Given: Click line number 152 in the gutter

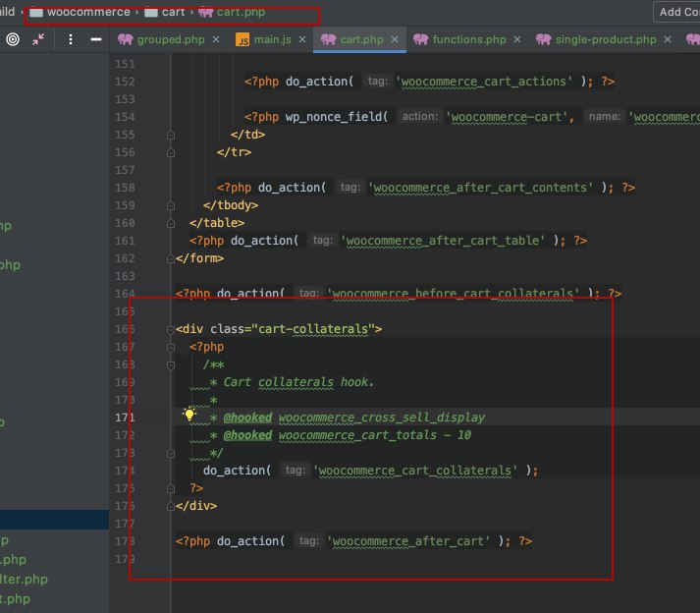Looking at the screenshot, I should click(x=125, y=82).
